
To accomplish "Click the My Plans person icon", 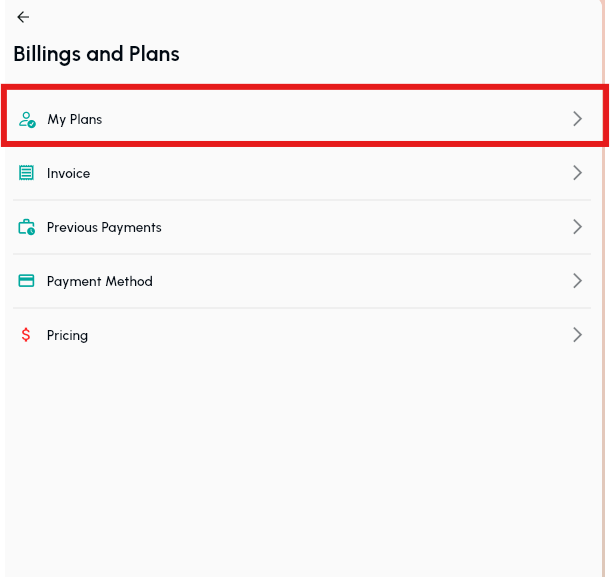I will coord(27,120).
